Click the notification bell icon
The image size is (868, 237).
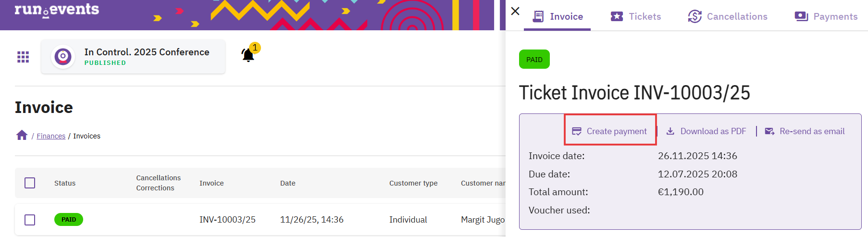248,55
